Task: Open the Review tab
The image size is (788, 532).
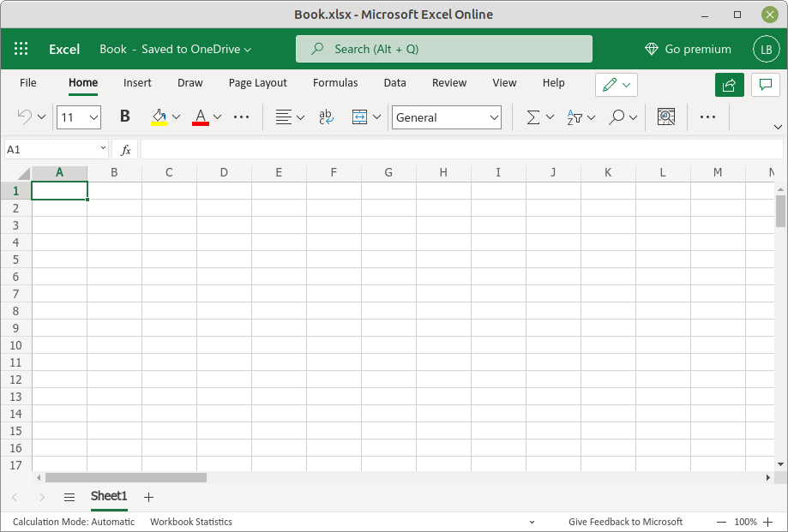Action: tap(449, 83)
